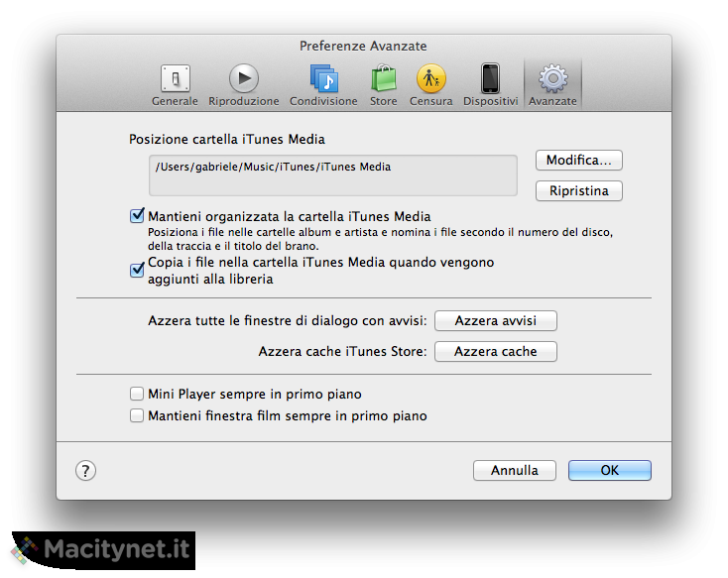Click the help question mark button
Image resolution: width=728 pixels, height=578 pixels.
pyautogui.click(x=86, y=471)
